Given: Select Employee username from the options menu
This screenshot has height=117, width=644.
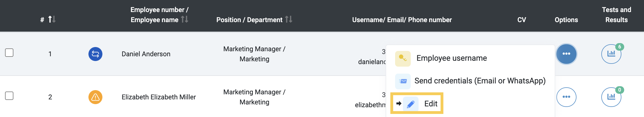Looking at the screenshot, I should pos(451,58).
